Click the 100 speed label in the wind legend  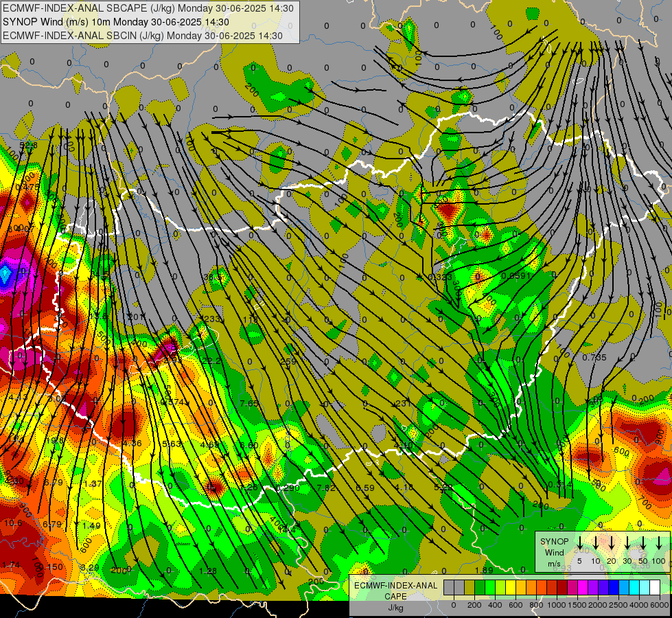coord(659,561)
